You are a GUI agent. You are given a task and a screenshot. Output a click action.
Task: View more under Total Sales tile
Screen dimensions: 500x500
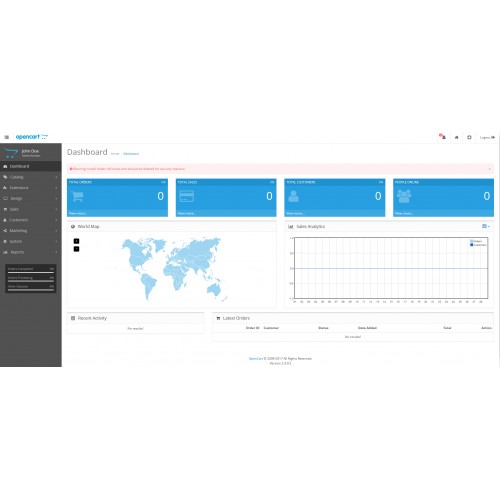[x=186, y=213]
